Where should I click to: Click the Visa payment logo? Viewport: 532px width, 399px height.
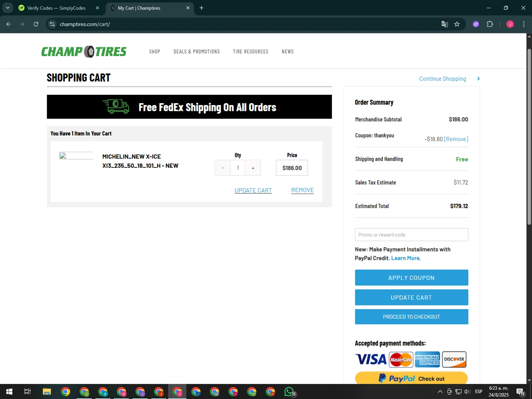(x=371, y=360)
